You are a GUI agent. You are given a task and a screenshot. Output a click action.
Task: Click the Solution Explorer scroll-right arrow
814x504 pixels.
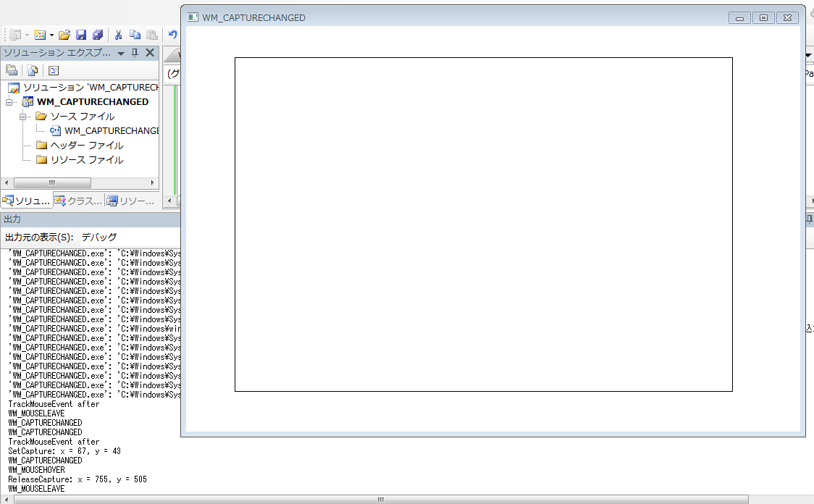click(x=152, y=182)
